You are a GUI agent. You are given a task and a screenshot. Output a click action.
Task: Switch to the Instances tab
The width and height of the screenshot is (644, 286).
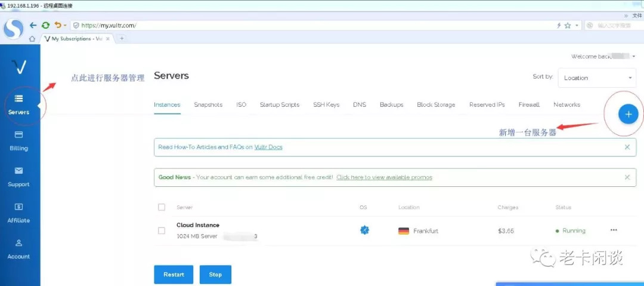[167, 105]
